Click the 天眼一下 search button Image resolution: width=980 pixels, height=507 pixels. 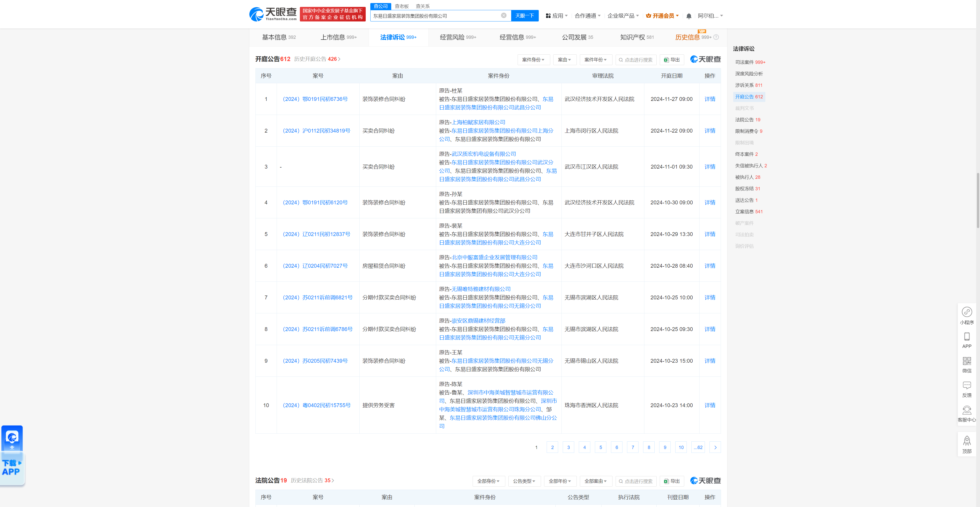point(525,16)
